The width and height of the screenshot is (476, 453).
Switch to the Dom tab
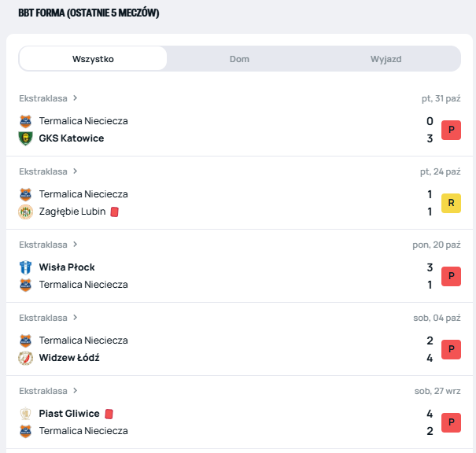click(239, 59)
